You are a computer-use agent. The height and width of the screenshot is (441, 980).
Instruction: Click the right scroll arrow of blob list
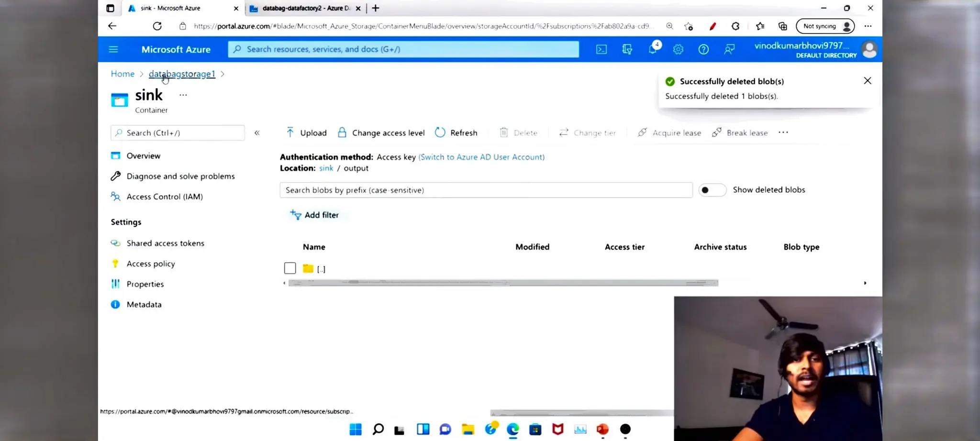pyautogui.click(x=865, y=283)
